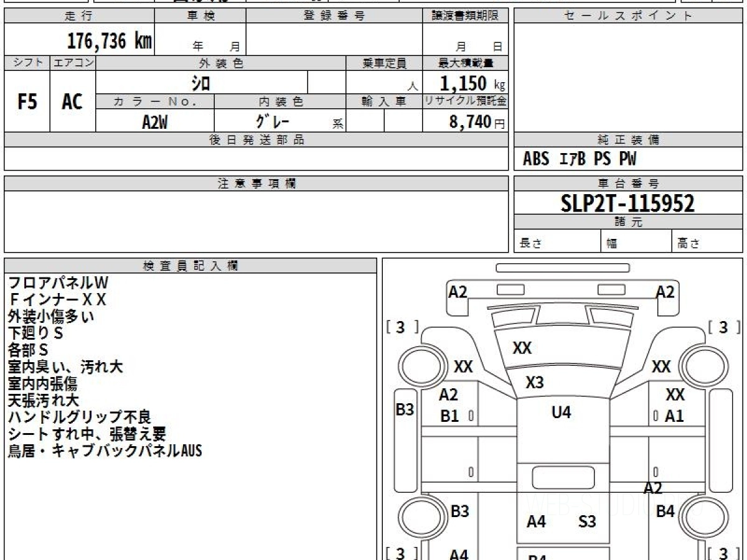747x560 pixels.
Task: Click the 1,150 kg max load value
Action: click(472, 83)
